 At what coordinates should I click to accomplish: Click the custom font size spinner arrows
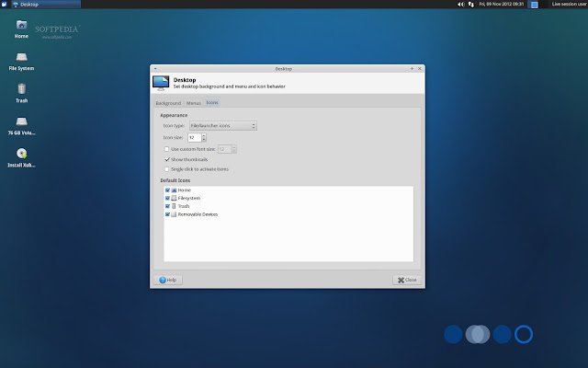click(234, 149)
